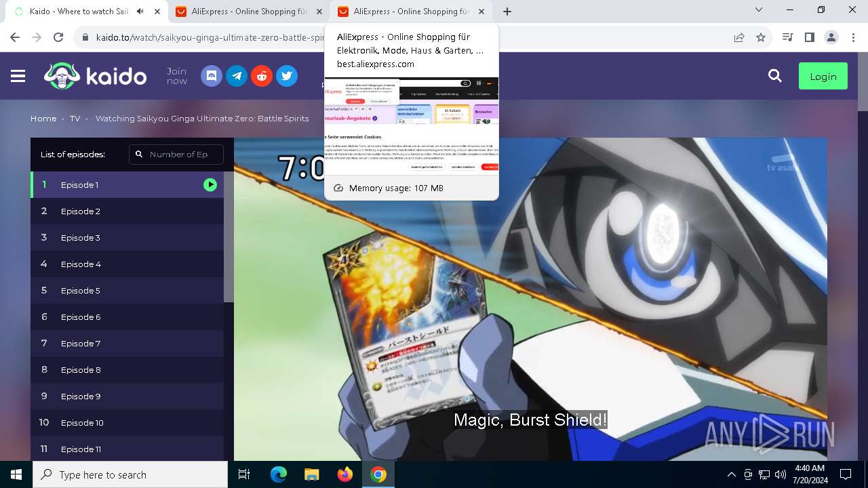868x488 pixels.
Task: Go forward in the browser
Action: tap(37, 37)
